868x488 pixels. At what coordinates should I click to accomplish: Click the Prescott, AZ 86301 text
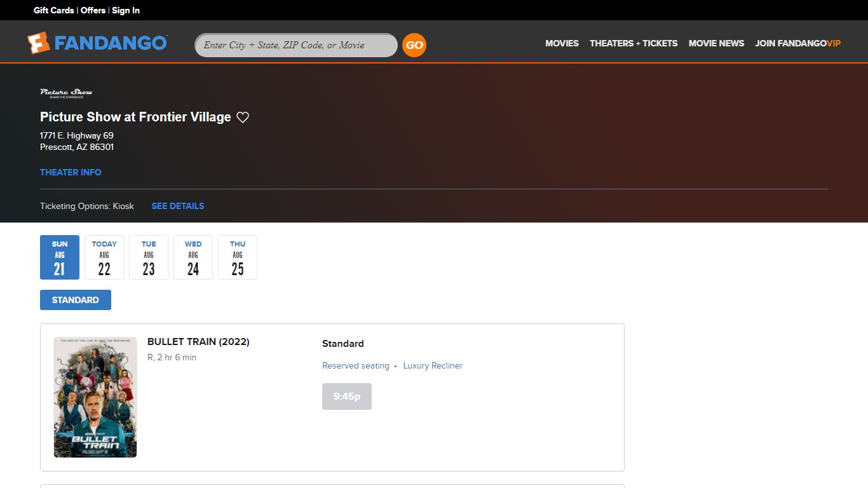coord(77,147)
